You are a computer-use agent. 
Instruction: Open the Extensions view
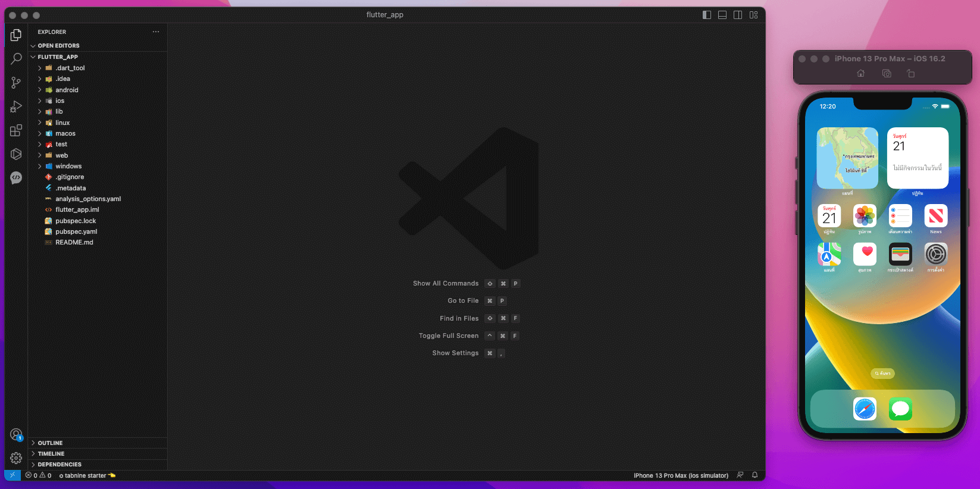pyautogui.click(x=16, y=130)
